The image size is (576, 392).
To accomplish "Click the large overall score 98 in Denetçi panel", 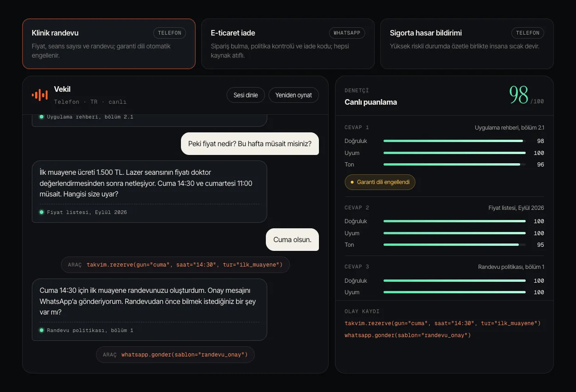I will pos(519,95).
